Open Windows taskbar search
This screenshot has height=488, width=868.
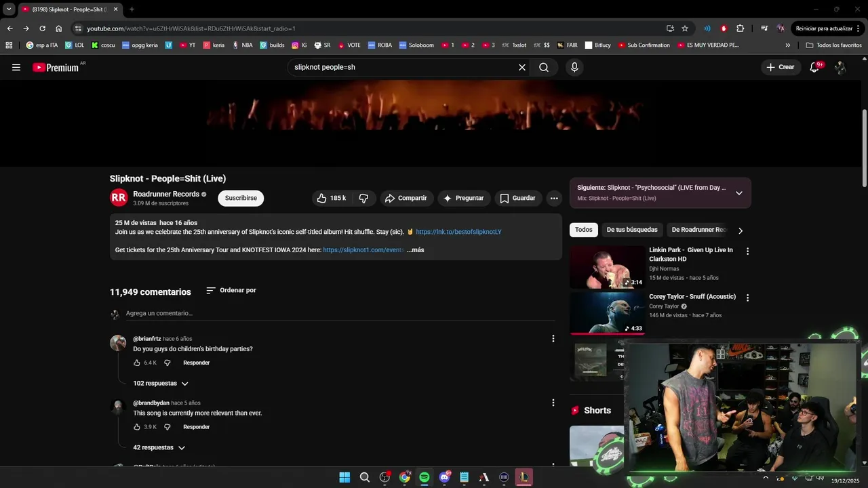[365, 477]
